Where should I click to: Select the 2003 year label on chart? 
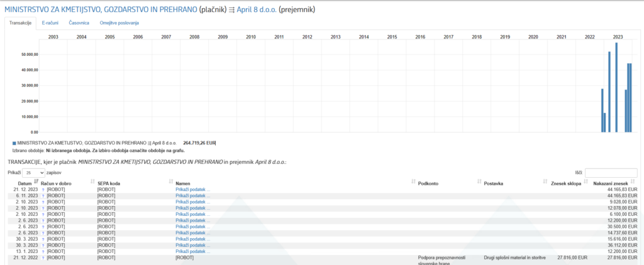point(53,37)
